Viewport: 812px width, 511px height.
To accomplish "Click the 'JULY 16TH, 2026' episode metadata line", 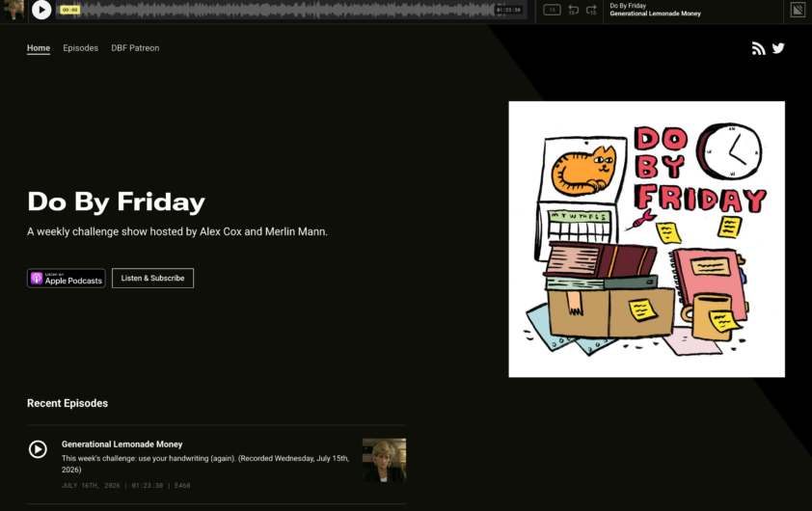I will click(125, 486).
